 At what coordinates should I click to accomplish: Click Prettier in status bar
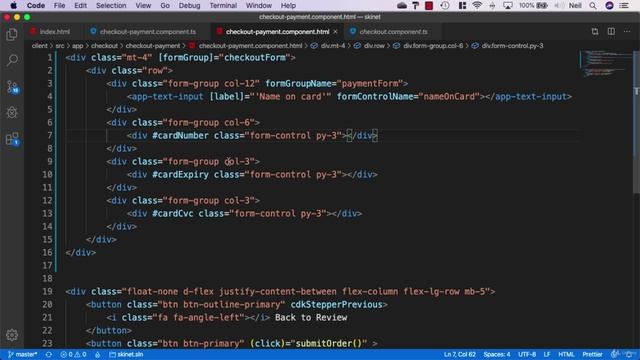[592, 354]
